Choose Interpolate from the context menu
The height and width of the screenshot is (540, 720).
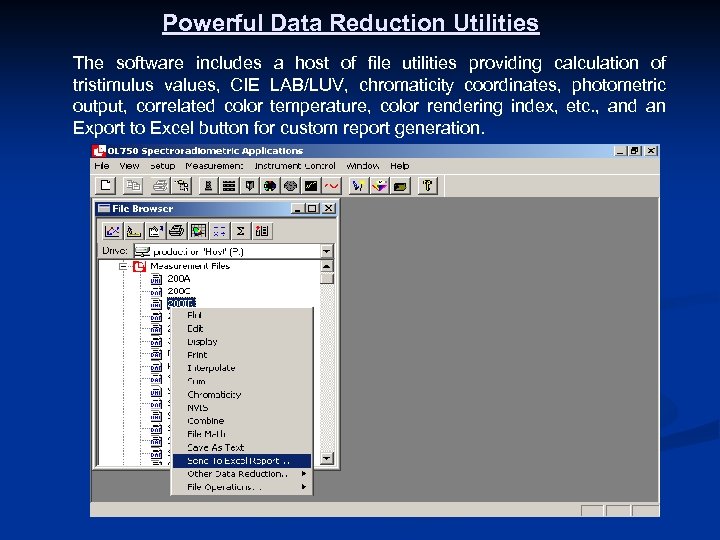pos(242,368)
